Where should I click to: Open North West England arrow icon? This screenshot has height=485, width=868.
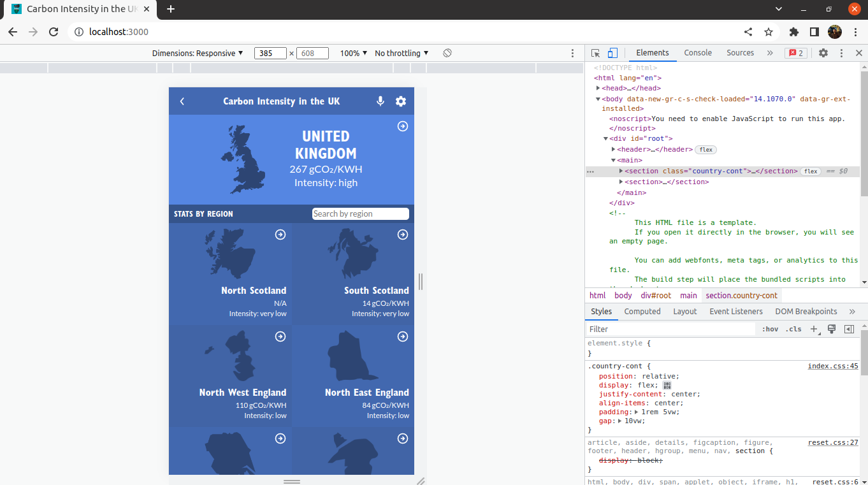tap(280, 337)
